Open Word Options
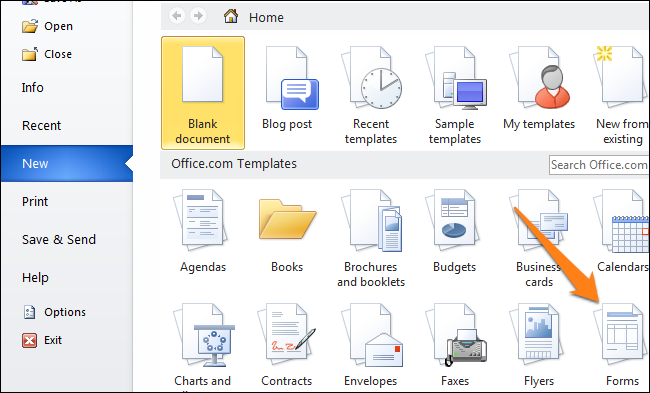This screenshot has width=650, height=393. point(54,312)
